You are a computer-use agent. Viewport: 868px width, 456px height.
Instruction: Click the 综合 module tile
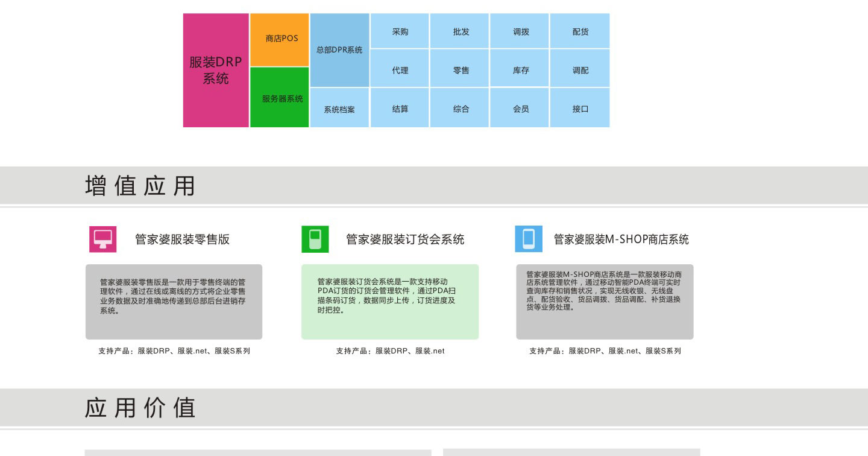459,108
